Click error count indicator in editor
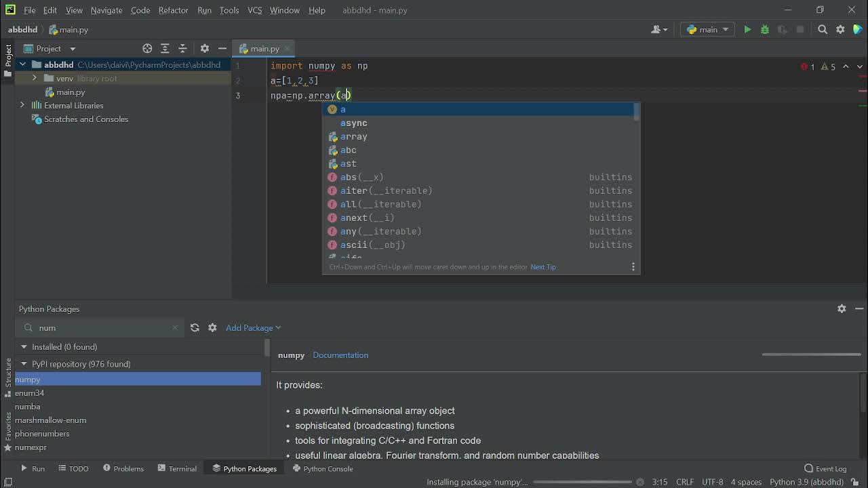The width and height of the screenshot is (868, 488). (x=808, y=67)
